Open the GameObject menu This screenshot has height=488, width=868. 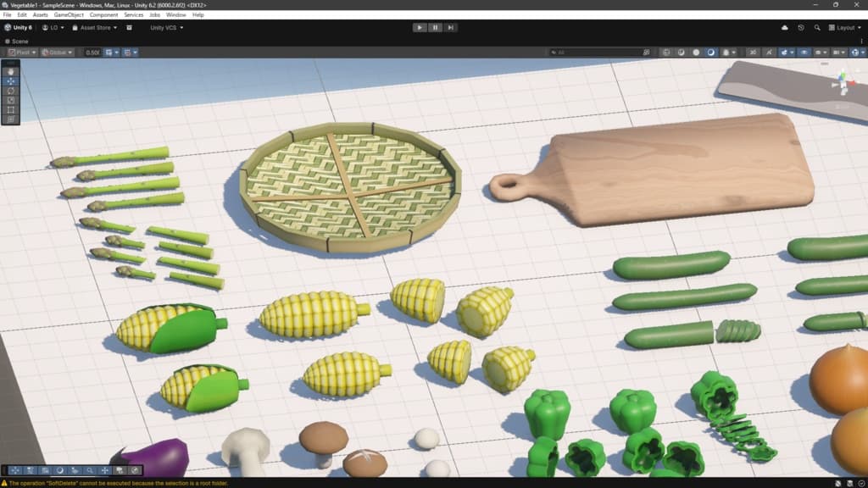pyautogui.click(x=69, y=15)
